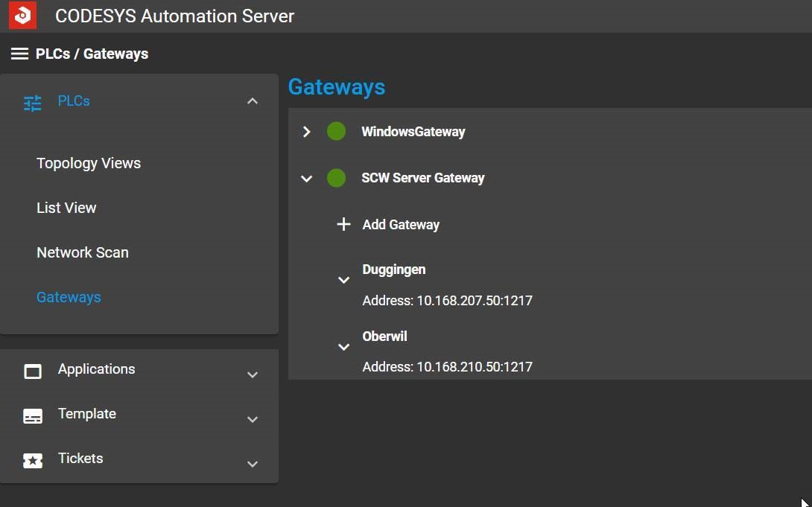
Task: Expand the Tickets sidebar section
Action: pyautogui.click(x=253, y=464)
